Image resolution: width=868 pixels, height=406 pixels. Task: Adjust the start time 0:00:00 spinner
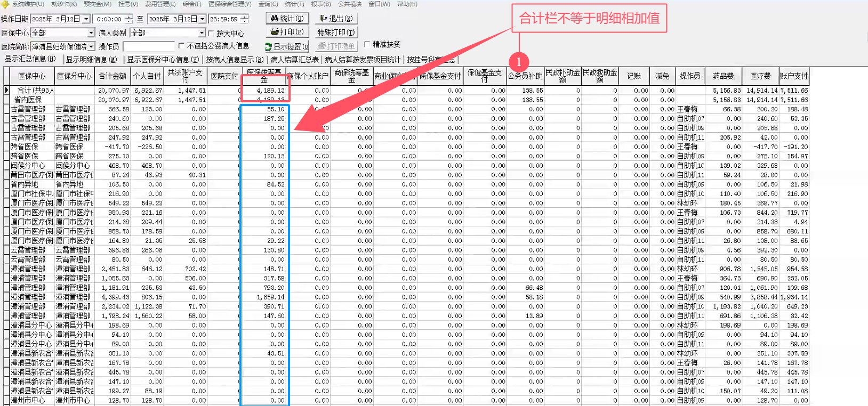click(x=128, y=19)
